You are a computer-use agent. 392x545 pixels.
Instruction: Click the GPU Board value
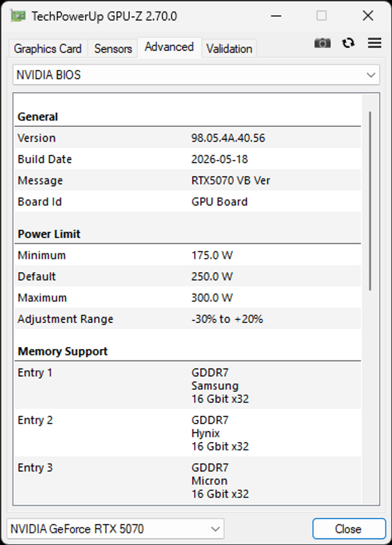[x=219, y=202]
